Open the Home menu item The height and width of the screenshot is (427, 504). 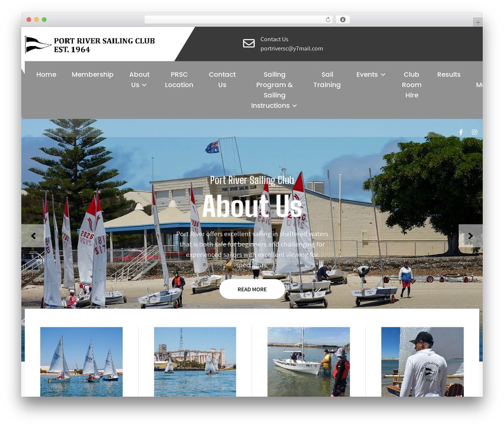click(46, 74)
